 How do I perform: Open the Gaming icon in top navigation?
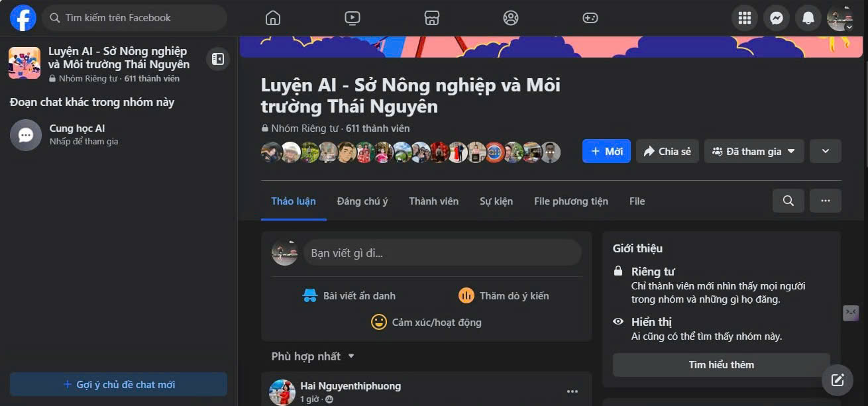(590, 18)
